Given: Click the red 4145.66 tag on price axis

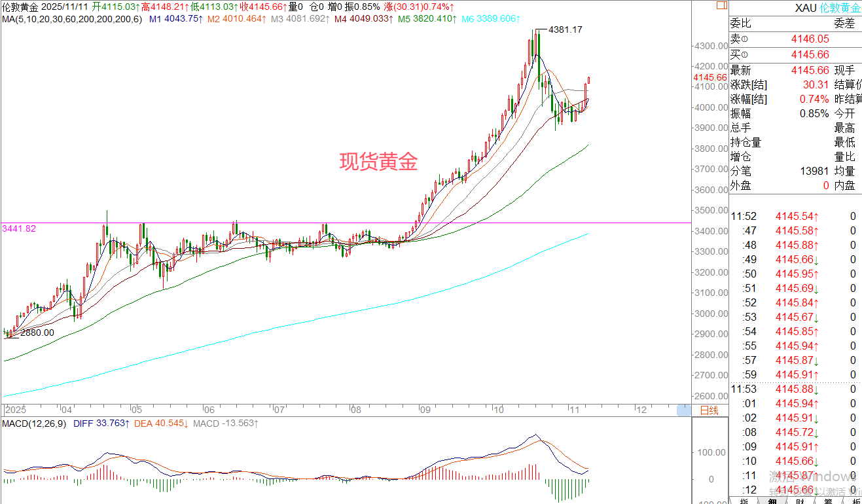Looking at the screenshot, I should pos(709,77).
